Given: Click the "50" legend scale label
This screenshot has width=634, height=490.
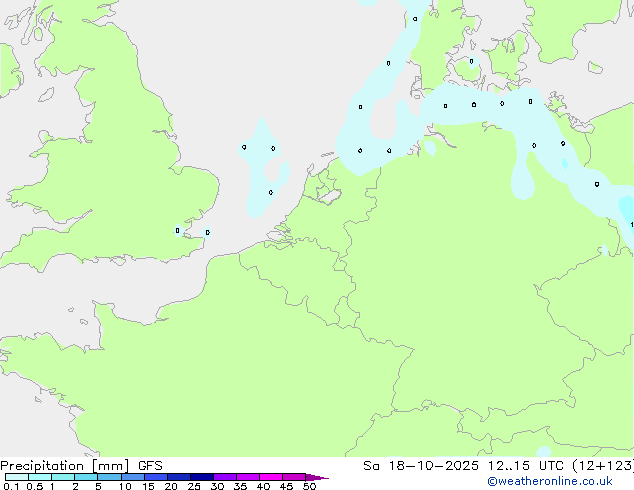Looking at the screenshot, I should pos(309,486).
